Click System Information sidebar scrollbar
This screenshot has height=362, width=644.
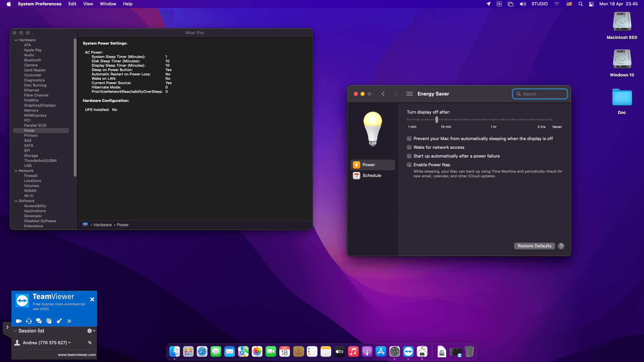tap(75, 107)
